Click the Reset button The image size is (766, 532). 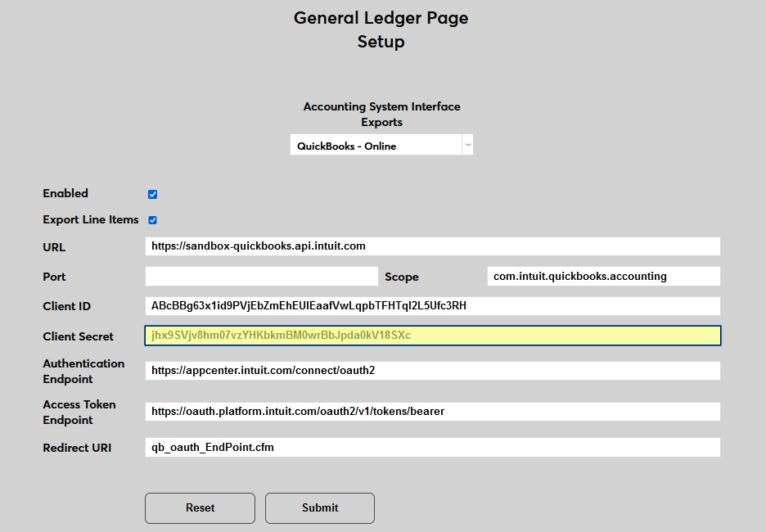[x=199, y=508]
